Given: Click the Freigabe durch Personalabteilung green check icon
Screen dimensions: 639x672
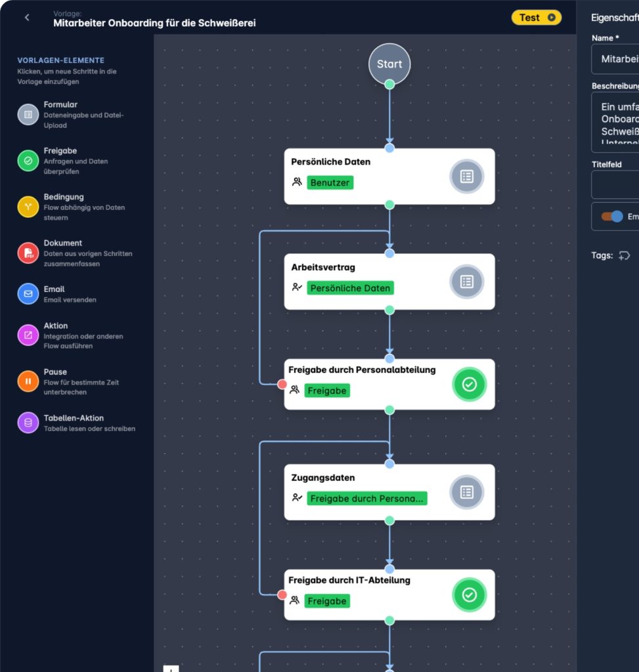Looking at the screenshot, I should coord(469,385).
